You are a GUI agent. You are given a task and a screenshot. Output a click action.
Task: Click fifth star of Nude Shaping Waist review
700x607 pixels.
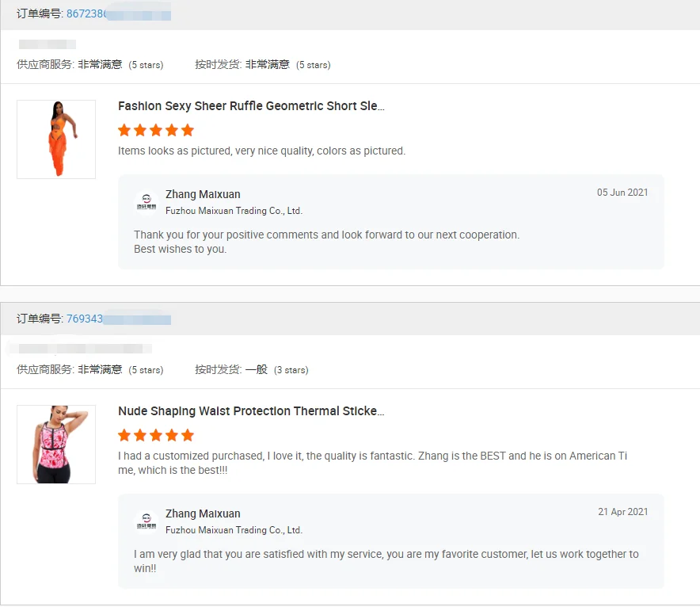pyautogui.click(x=187, y=435)
